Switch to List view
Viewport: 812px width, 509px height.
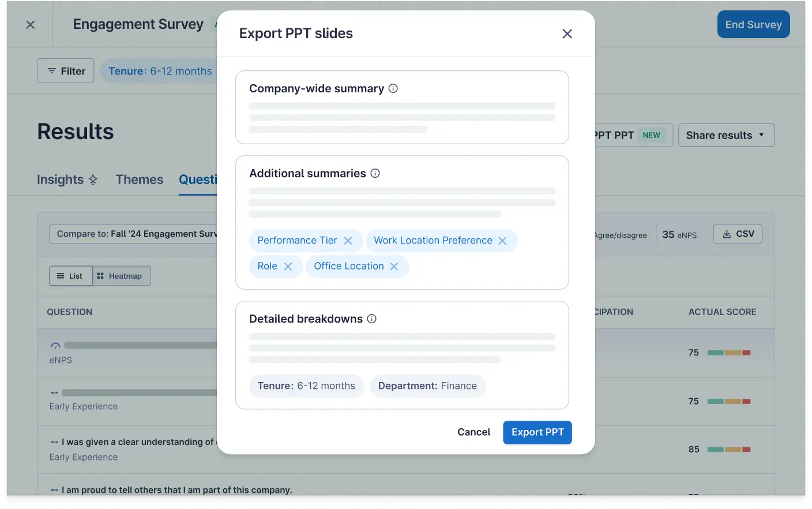[70, 276]
